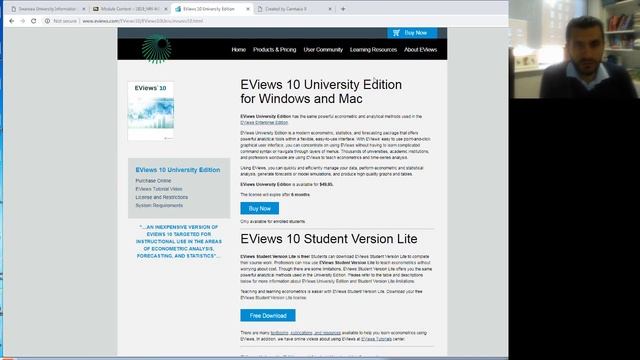640x360 pixels.
Task: Click the EViews 10 University Edition main heading
Action: (x=321, y=91)
